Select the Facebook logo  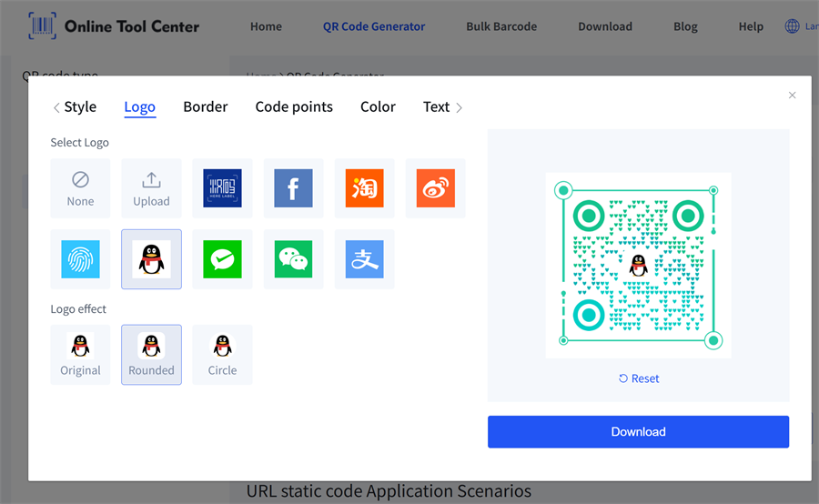point(293,188)
